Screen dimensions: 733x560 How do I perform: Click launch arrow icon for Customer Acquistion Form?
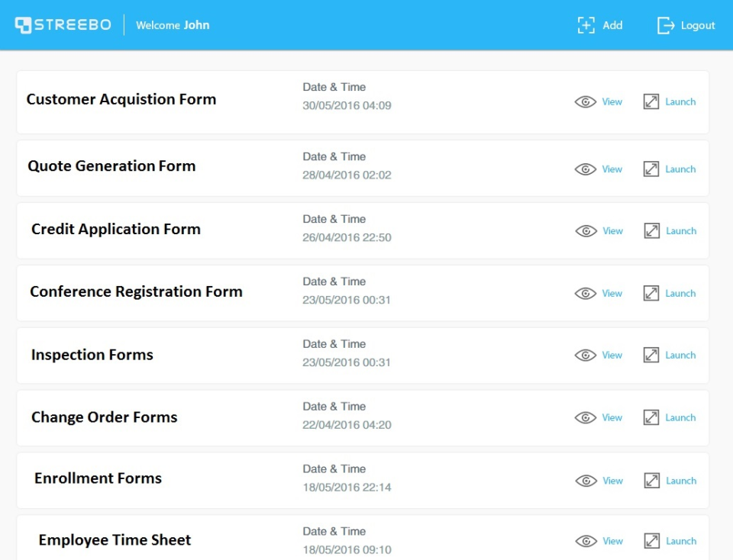tap(651, 101)
